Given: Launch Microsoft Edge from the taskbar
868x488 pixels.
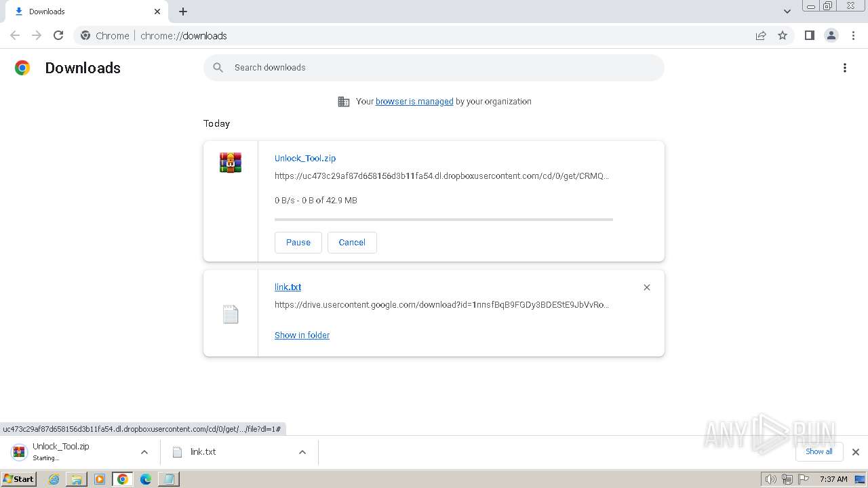Looking at the screenshot, I should pos(146,479).
